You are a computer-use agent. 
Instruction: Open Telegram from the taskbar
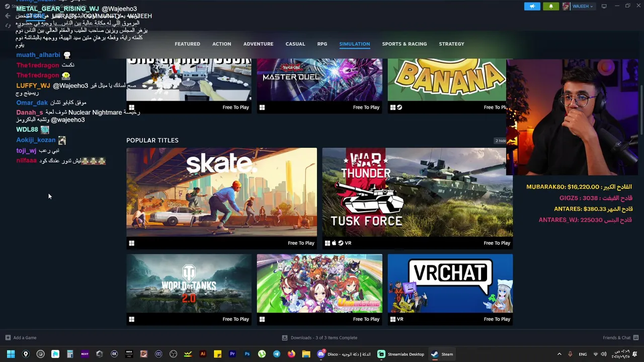pyautogui.click(x=277, y=354)
